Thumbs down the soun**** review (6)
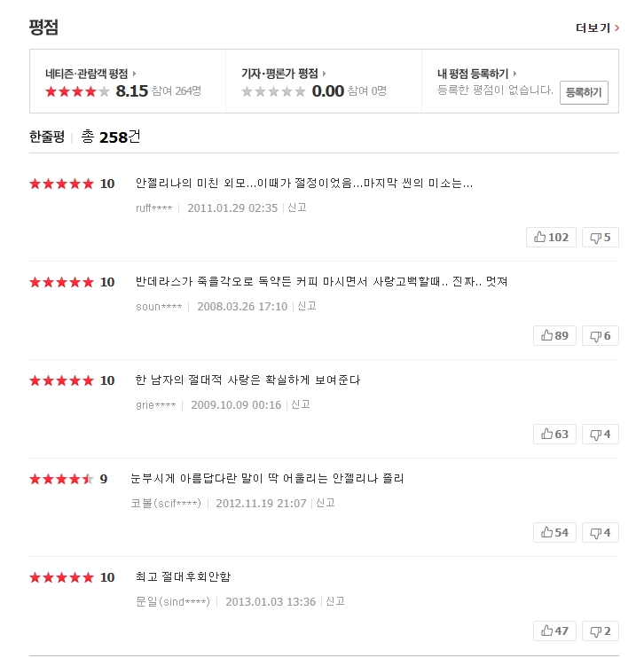 coord(601,336)
